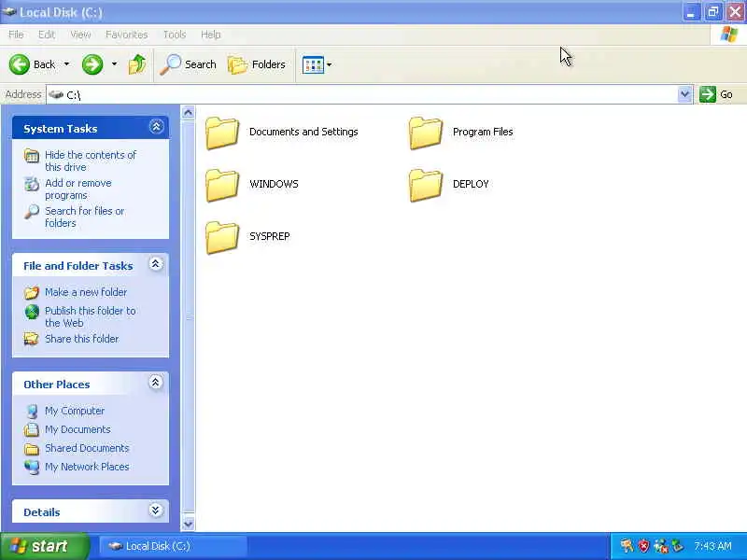Expand the Address bar dropdown

click(684, 94)
